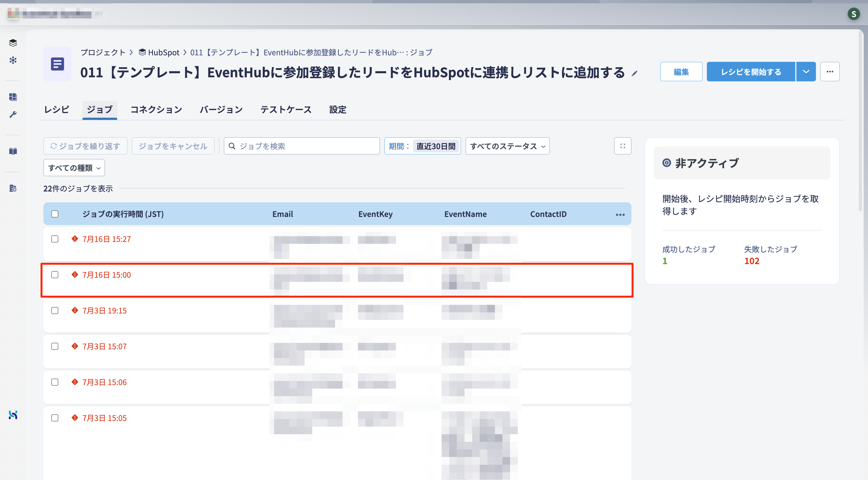The height and width of the screenshot is (480, 868).
Task: Open the テストケース tab
Action: 286,110
